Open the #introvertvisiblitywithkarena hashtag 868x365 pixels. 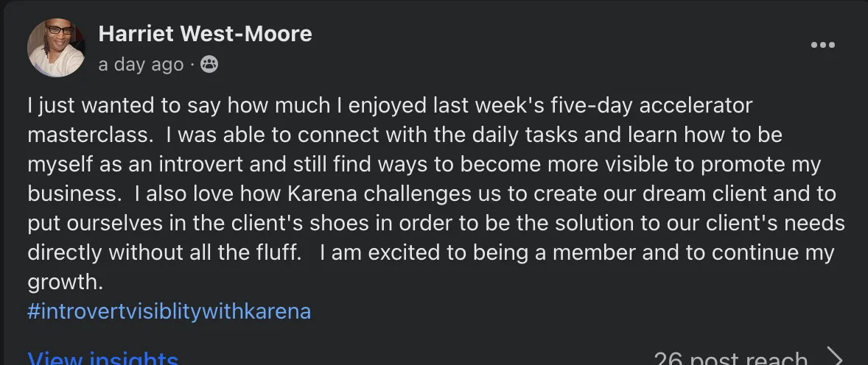pos(169,311)
